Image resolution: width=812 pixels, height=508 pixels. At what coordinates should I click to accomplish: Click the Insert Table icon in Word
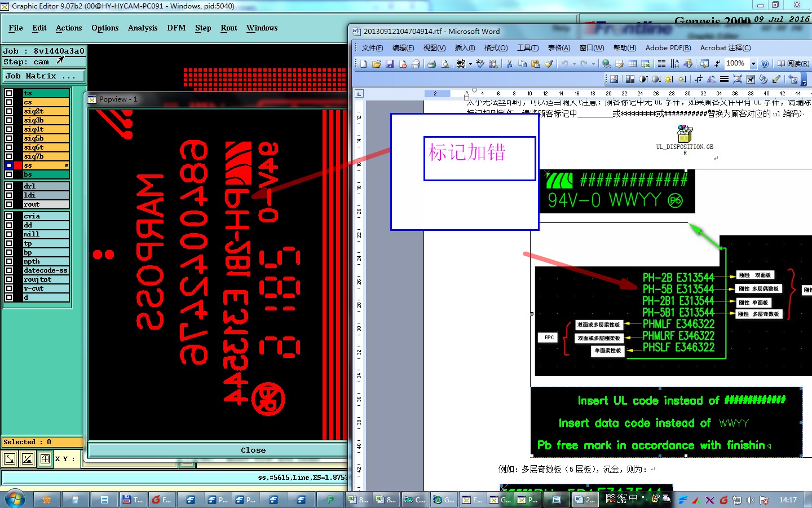pyautogui.click(x=633, y=64)
